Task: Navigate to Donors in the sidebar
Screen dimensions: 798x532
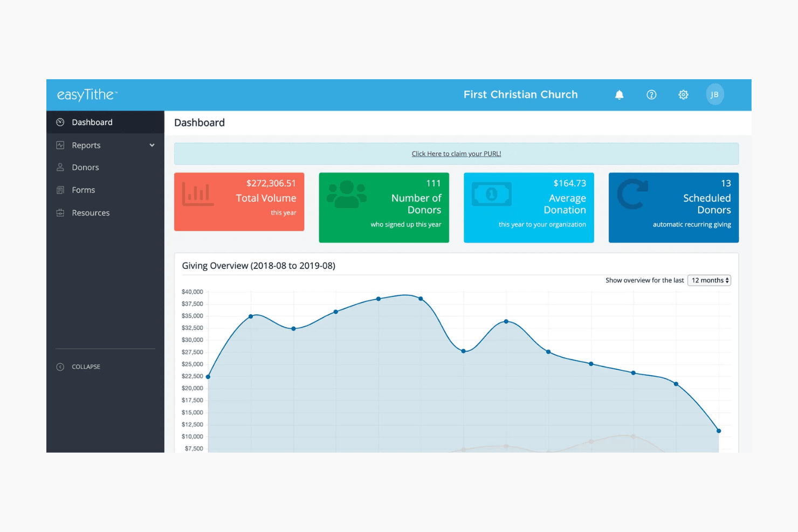Action: pyautogui.click(x=105, y=168)
